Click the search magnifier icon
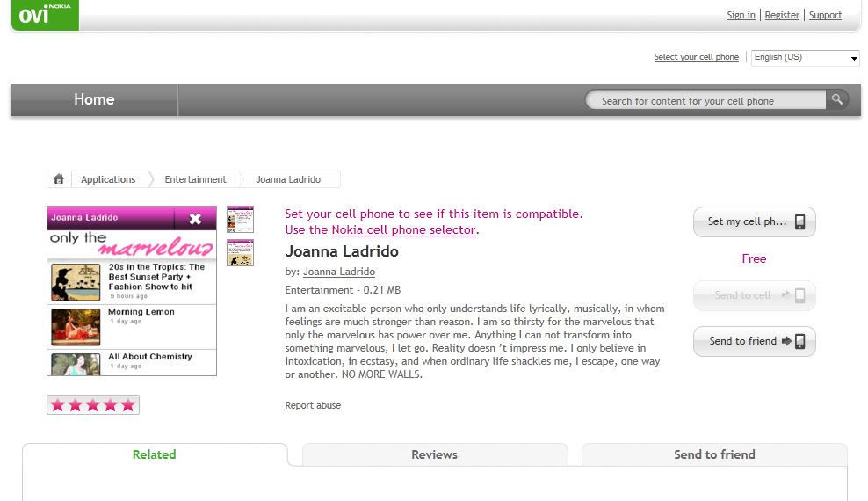The height and width of the screenshot is (501, 868). (x=837, y=99)
